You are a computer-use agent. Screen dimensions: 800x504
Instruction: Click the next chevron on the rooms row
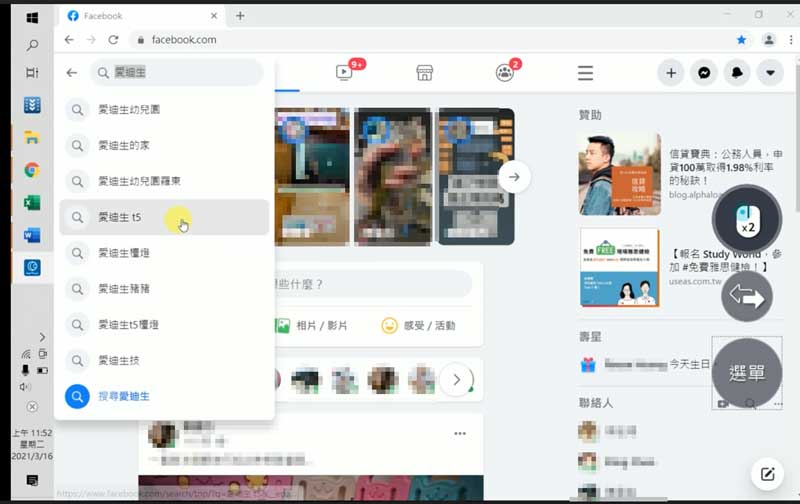457,380
